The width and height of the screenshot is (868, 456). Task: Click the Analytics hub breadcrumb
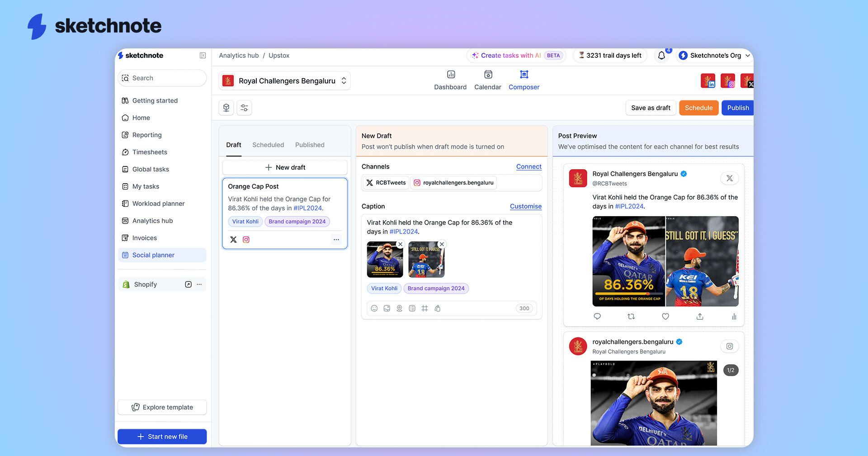(239, 55)
